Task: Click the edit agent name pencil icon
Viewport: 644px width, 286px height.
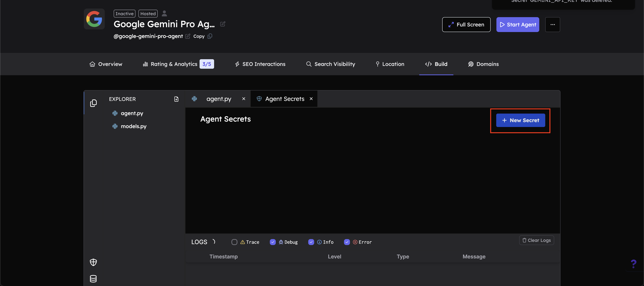Action: click(222, 24)
